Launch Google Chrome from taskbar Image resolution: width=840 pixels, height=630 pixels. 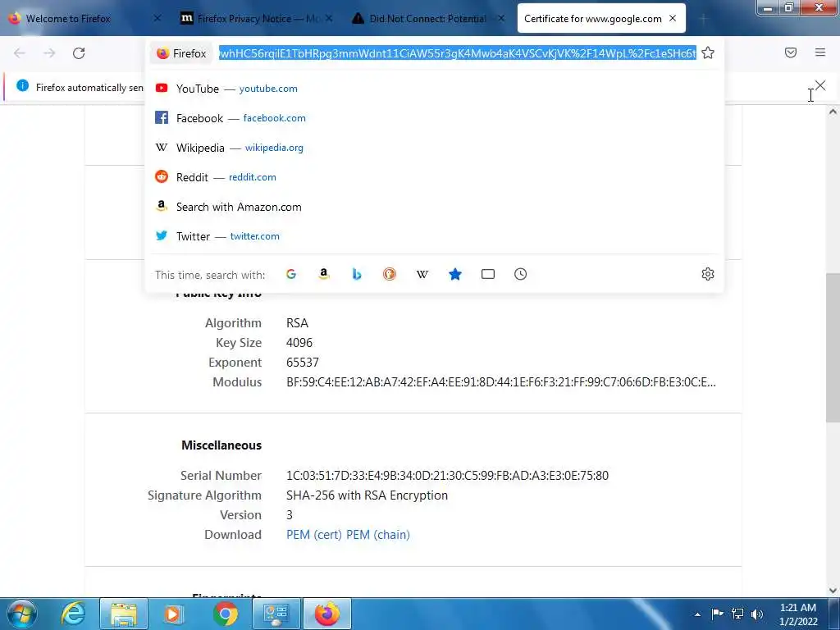point(226,614)
